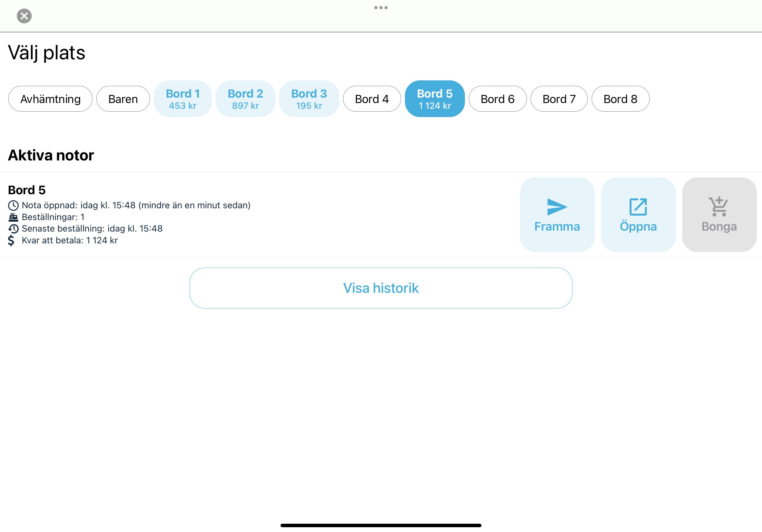Close the Välj plats dialog
762x532 pixels.
coord(24,16)
